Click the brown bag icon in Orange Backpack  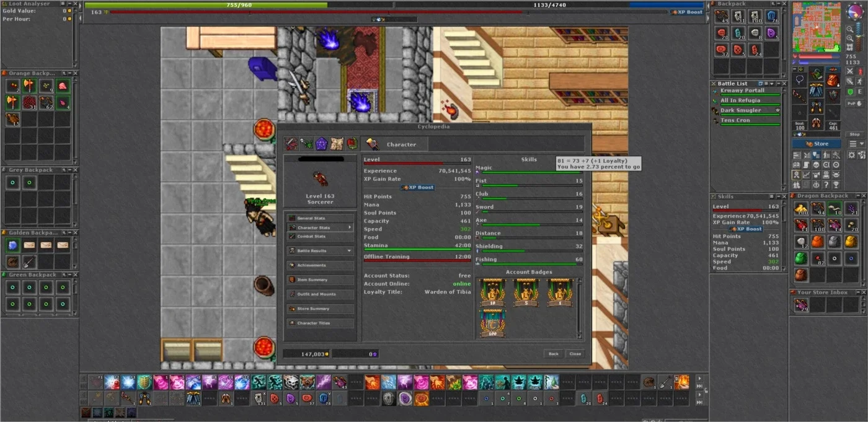pyautogui.click(x=12, y=118)
